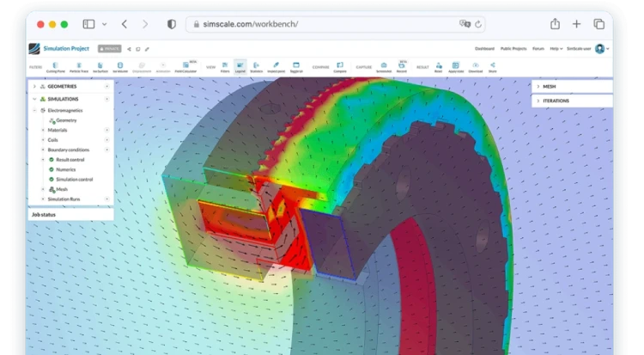This screenshot has width=644, height=355.
Task: Select the Geometry tree item
Action: [66, 120]
